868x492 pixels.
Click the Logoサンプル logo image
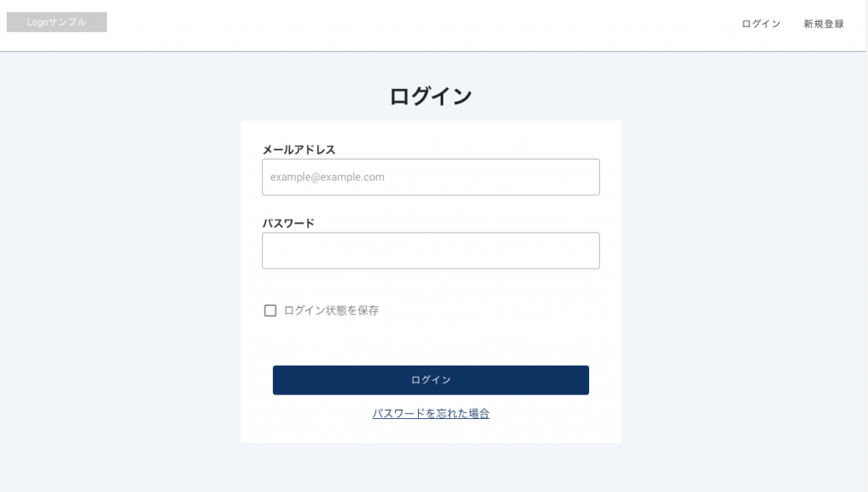57,22
